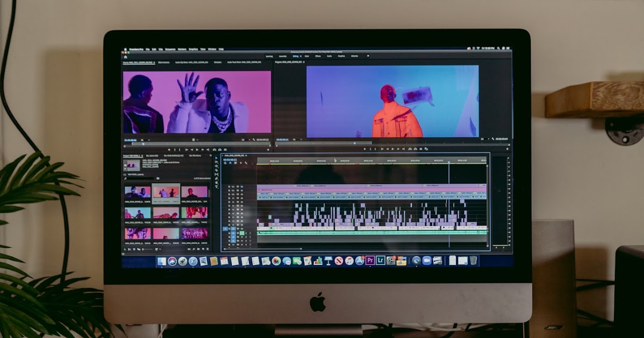The image size is (644, 338).
Task: Open Audio Clip Mixer panel tab
Action: pyautogui.click(x=191, y=62)
